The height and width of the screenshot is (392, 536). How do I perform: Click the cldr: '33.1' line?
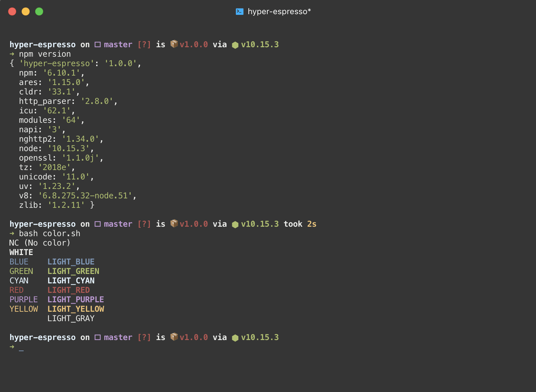click(x=49, y=92)
